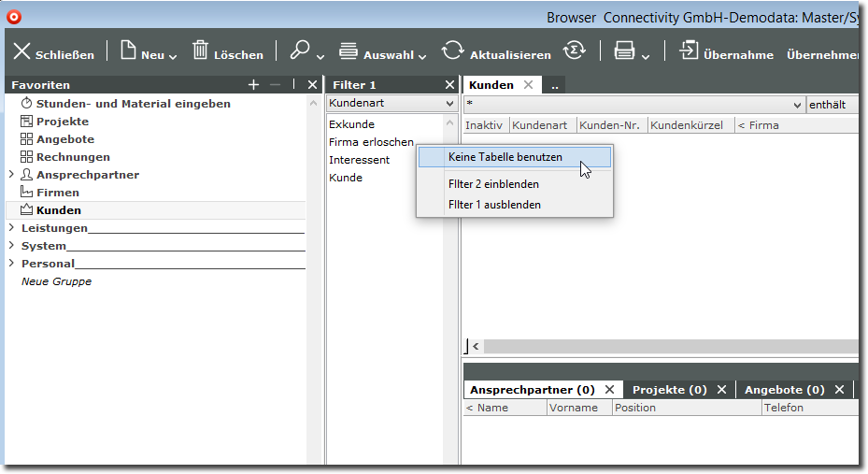Expand the Ansprechpartner tree node
Viewport: 868px width, 474px height.
[x=11, y=175]
